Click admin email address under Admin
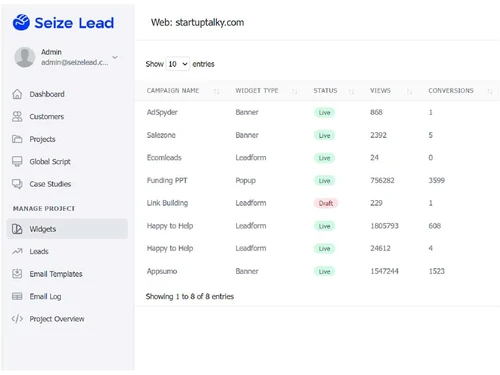 coord(75,62)
